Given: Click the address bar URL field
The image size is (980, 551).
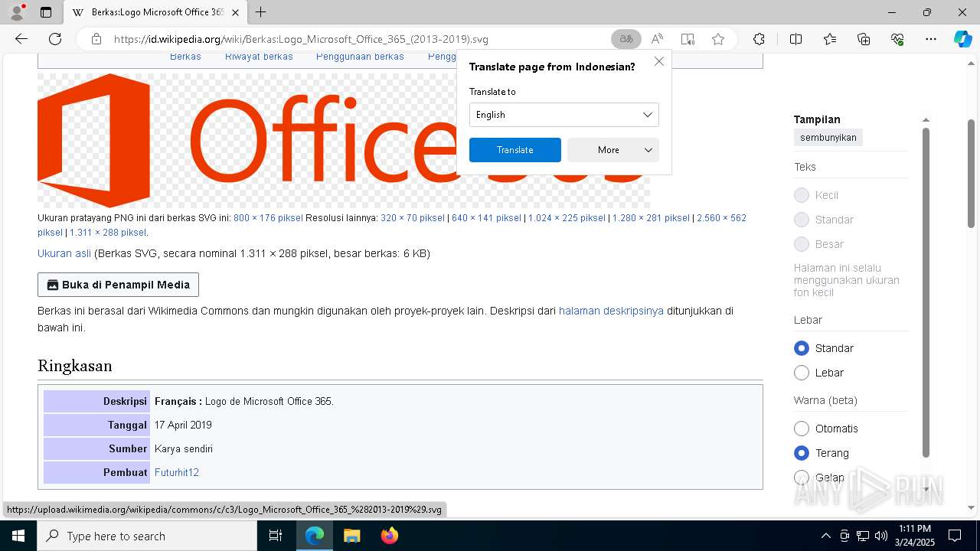Looking at the screenshot, I should (360, 39).
